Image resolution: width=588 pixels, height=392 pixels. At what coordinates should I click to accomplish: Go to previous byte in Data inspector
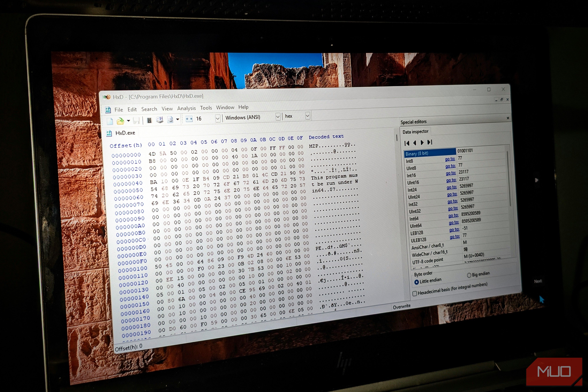point(415,143)
